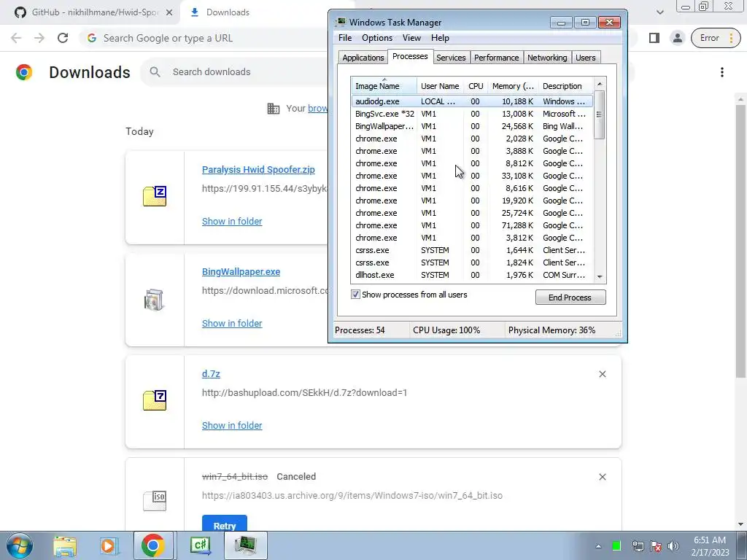Open the Paralysis Hwid Spoofer.zip link
The width and height of the screenshot is (747, 560).
tap(258, 169)
